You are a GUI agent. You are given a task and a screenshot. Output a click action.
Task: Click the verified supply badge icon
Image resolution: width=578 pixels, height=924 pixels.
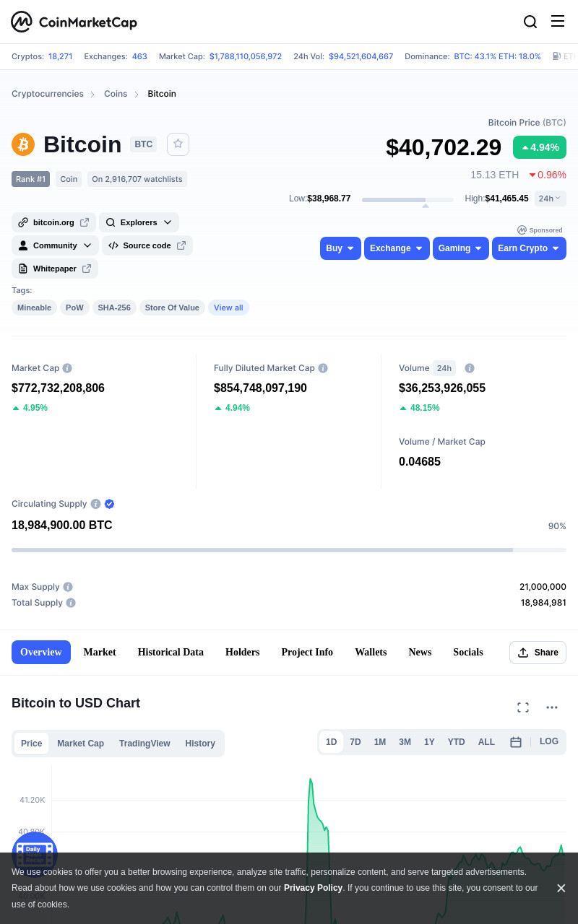coord(110,504)
